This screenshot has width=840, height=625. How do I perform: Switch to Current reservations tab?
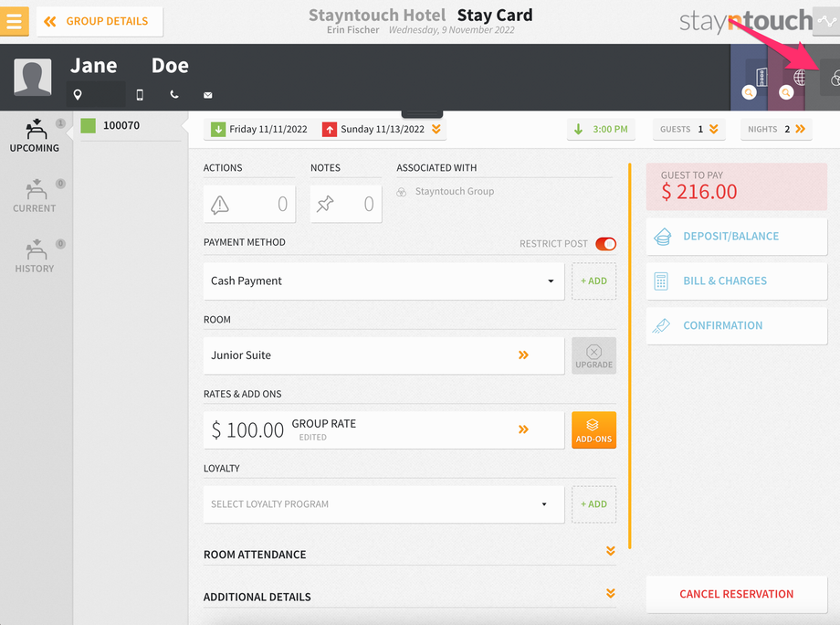tap(35, 196)
